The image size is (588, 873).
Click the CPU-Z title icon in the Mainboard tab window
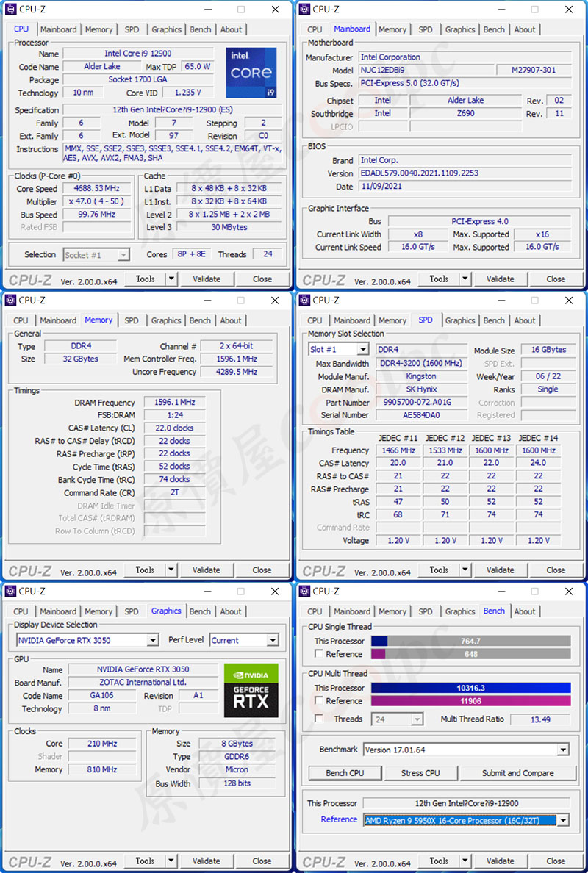point(304,10)
